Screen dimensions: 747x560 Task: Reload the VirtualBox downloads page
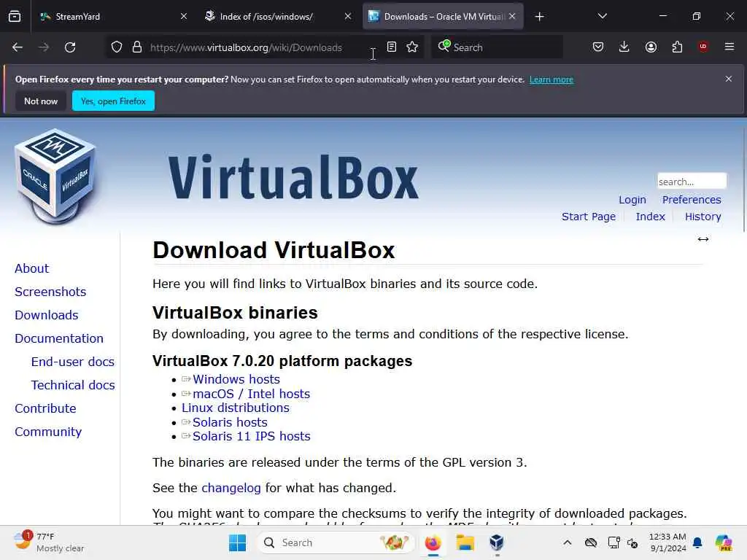(70, 47)
